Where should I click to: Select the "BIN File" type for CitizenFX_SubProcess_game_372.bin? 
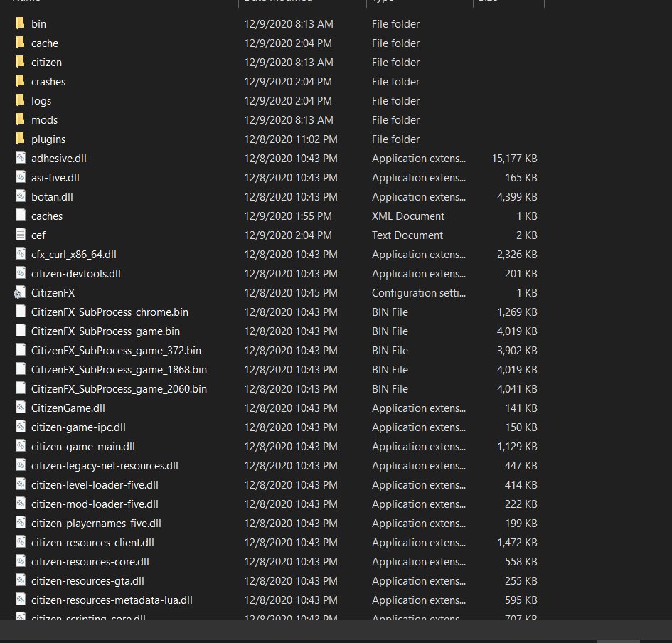coord(390,350)
